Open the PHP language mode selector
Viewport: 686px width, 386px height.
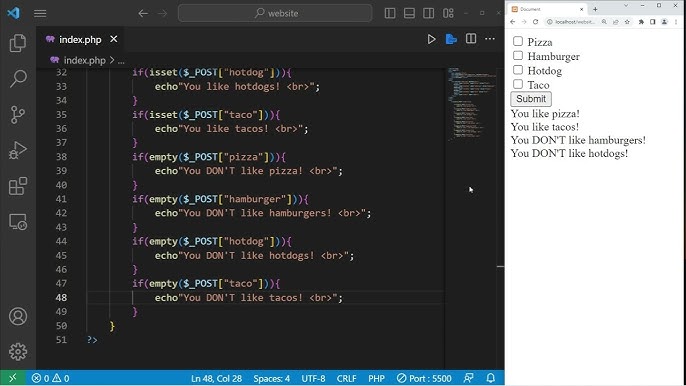pyautogui.click(x=376, y=378)
